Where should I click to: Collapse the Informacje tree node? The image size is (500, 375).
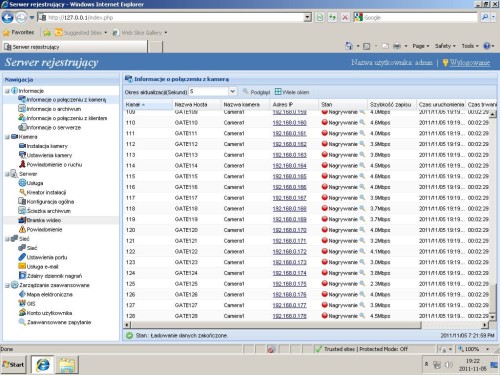[x=7, y=91]
